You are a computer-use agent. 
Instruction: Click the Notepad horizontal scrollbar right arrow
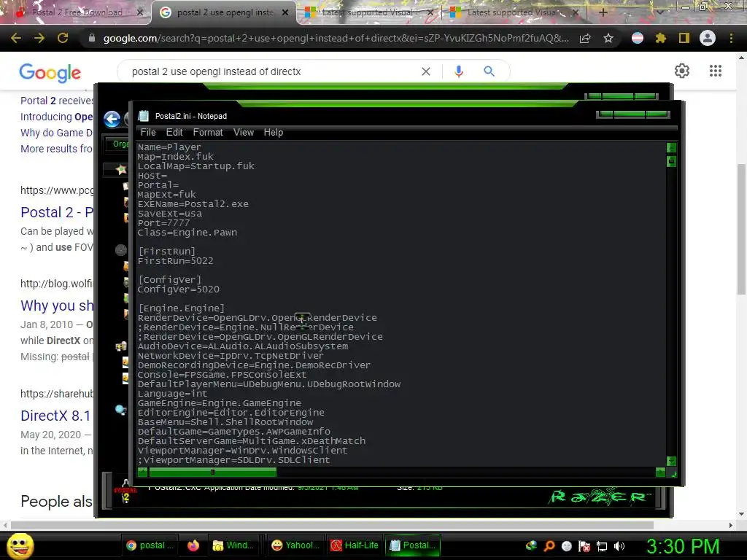[x=660, y=472]
